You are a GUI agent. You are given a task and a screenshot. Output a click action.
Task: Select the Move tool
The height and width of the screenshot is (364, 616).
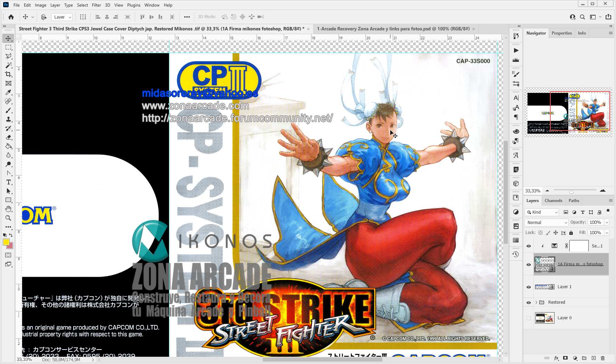point(8,38)
